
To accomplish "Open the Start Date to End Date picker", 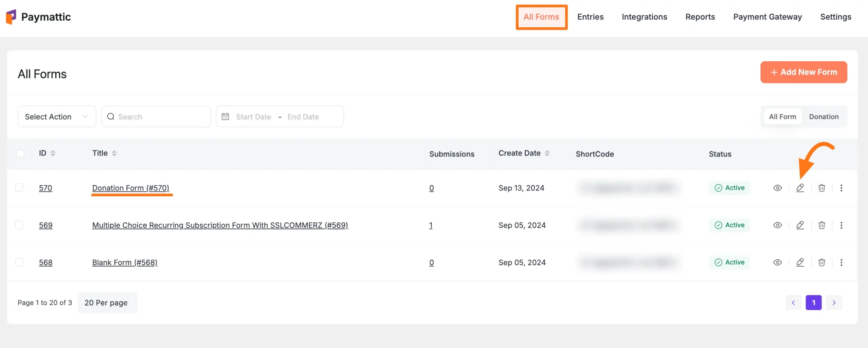I will tap(279, 117).
